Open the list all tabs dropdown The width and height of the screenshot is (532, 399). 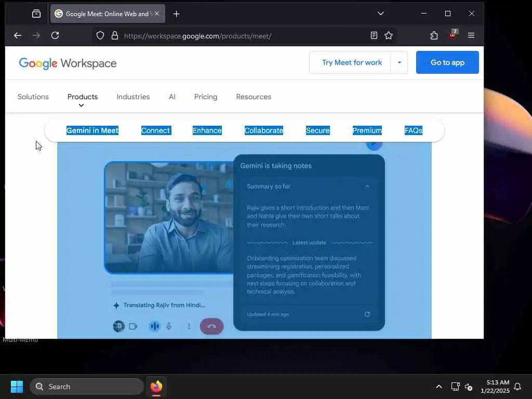[x=381, y=14]
